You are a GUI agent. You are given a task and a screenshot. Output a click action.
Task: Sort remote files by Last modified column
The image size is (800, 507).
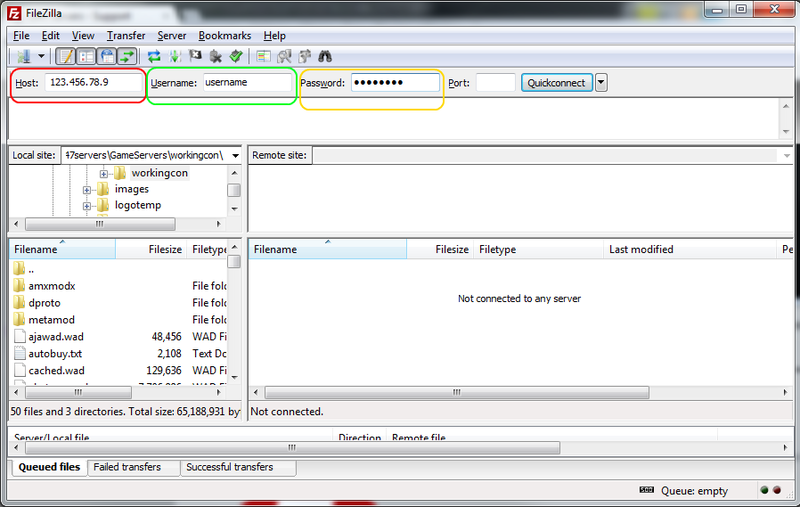click(x=690, y=249)
